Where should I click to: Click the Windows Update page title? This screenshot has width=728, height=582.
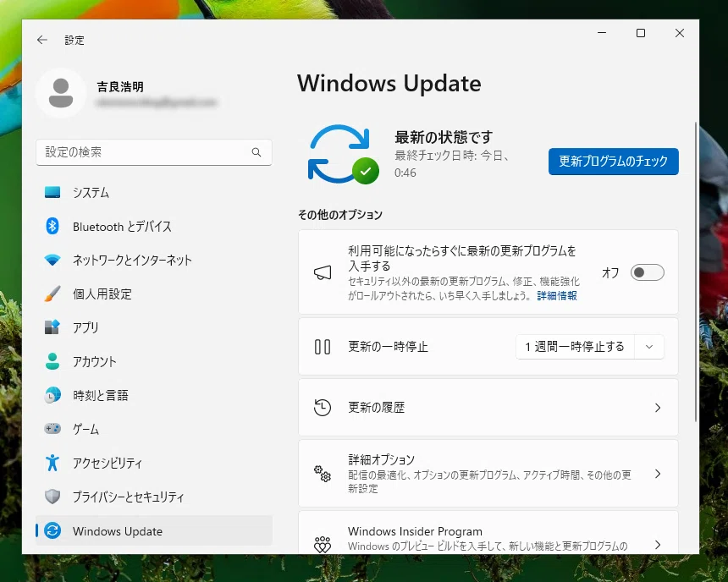pyautogui.click(x=389, y=84)
